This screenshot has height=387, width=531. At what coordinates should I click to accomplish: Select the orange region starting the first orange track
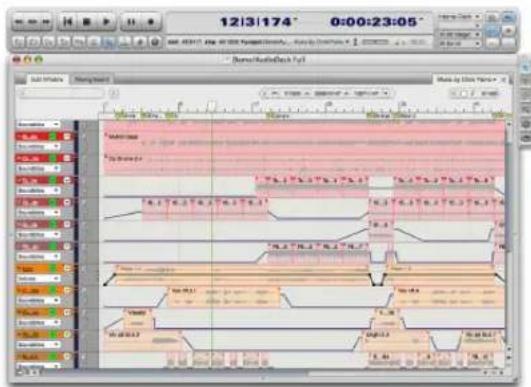242,274
